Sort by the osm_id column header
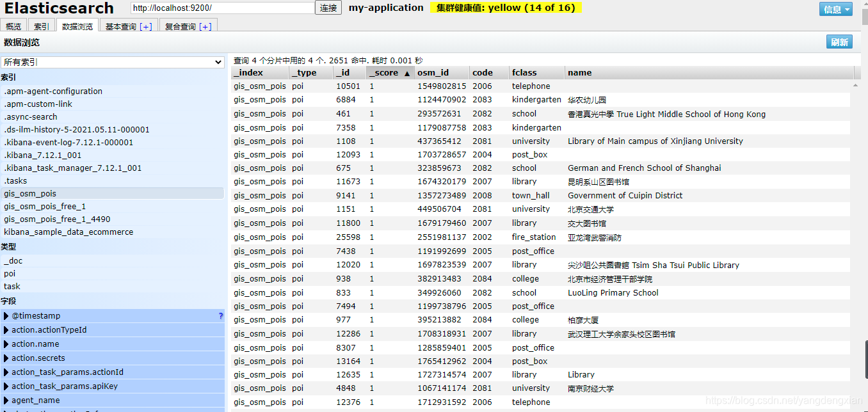 (x=442, y=73)
